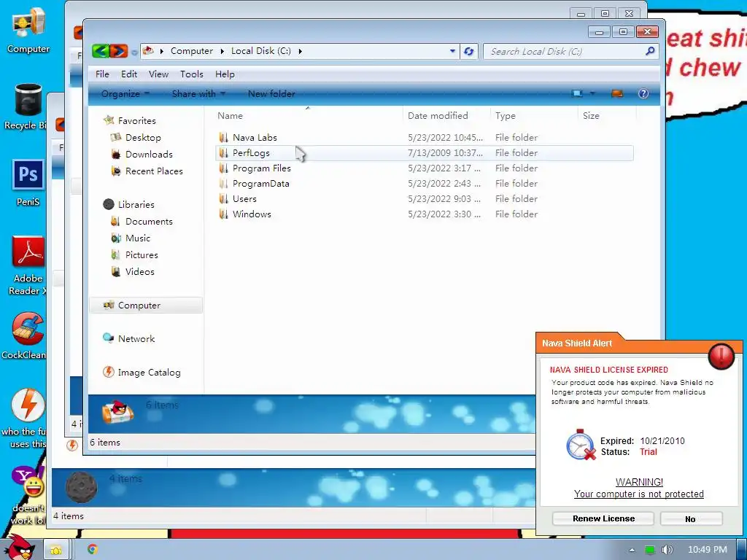
Task: Select the Adobe Reader desktop icon
Action: click(x=28, y=265)
